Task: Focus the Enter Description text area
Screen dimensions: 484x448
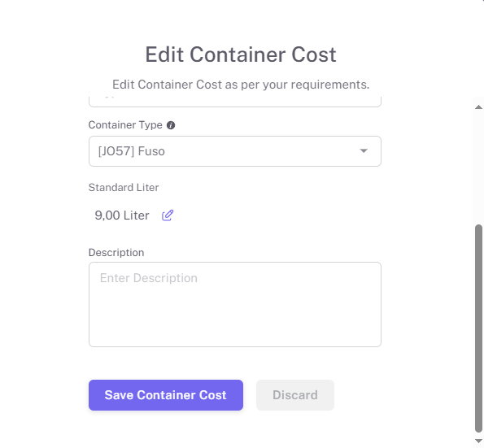Action: click(235, 305)
